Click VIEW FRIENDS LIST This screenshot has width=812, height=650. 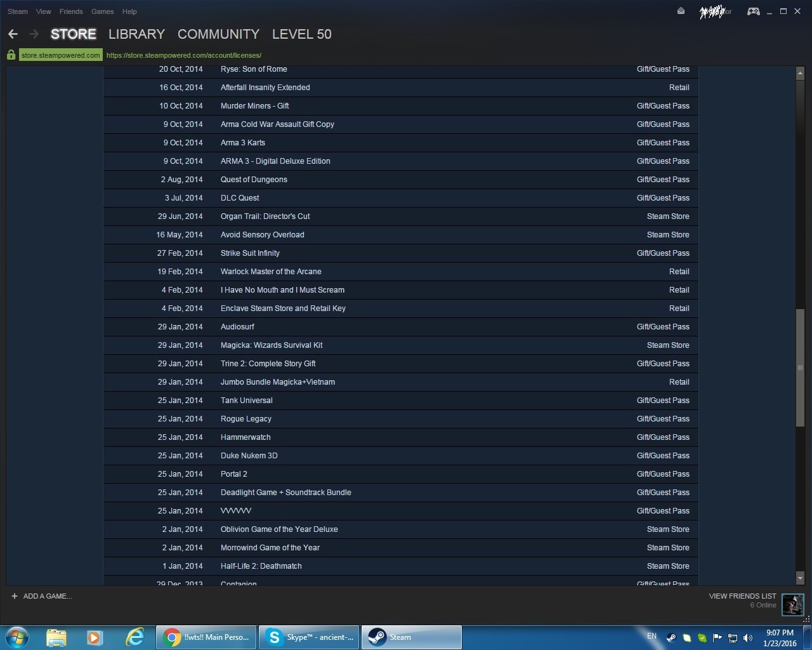coord(742,596)
